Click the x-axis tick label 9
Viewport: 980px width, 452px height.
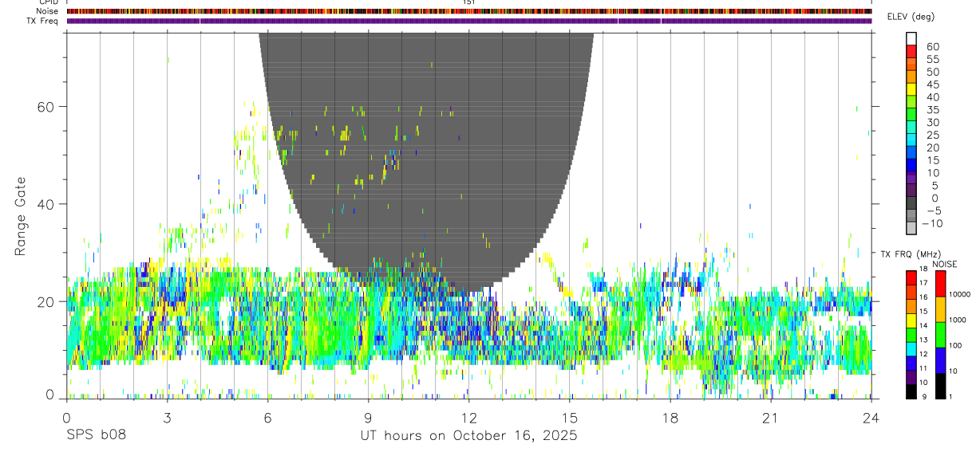pyautogui.click(x=368, y=418)
